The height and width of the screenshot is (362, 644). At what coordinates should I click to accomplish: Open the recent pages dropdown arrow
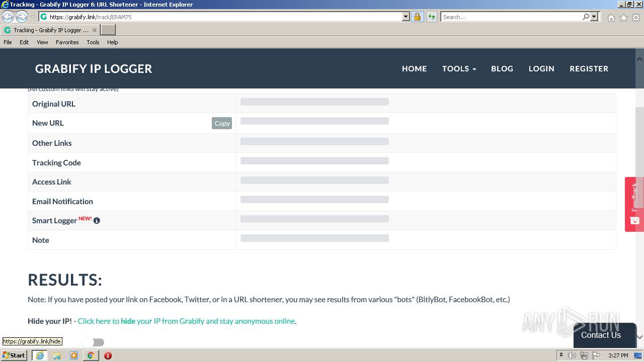pos(33,17)
